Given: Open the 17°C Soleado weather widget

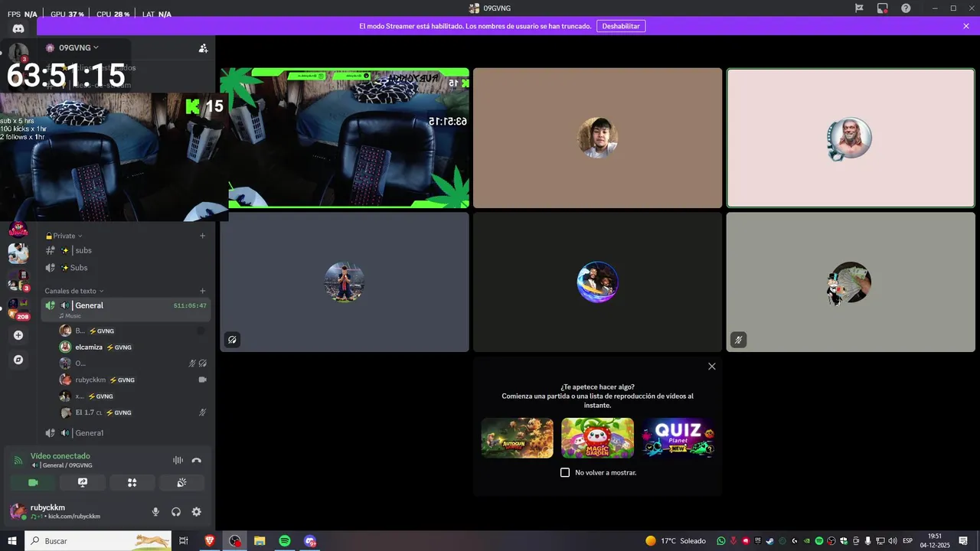Looking at the screenshot, I should click(x=676, y=541).
